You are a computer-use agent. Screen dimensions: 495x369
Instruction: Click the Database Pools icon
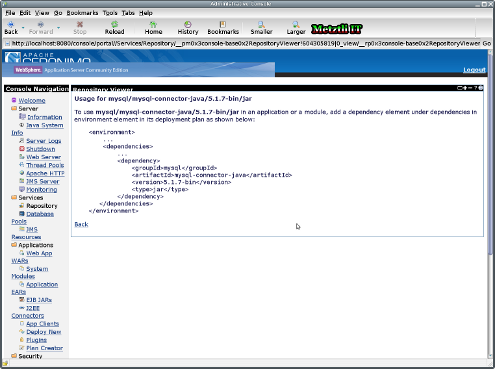point(22,213)
